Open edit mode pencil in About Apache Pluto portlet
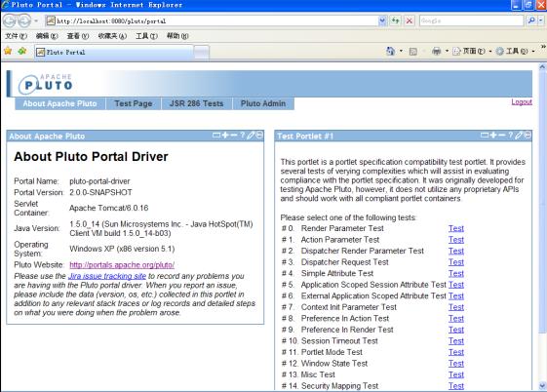The image size is (547, 392). pyautogui.click(x=251, y=135)
